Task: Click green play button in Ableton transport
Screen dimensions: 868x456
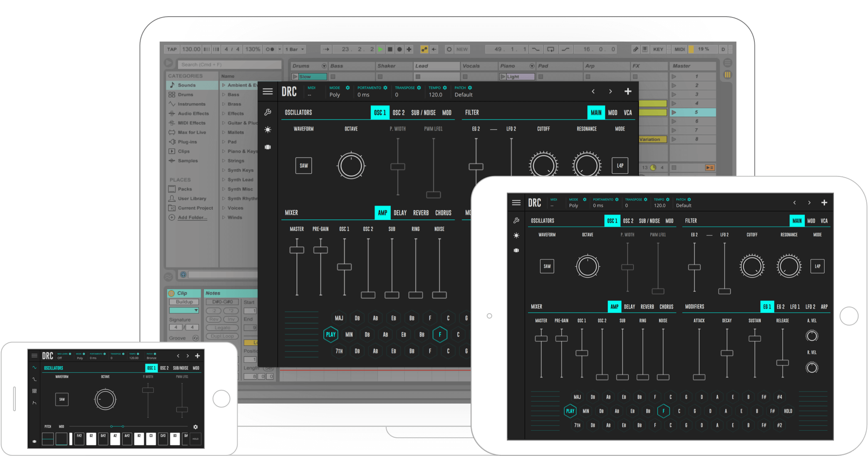Action: pos(380,49)
